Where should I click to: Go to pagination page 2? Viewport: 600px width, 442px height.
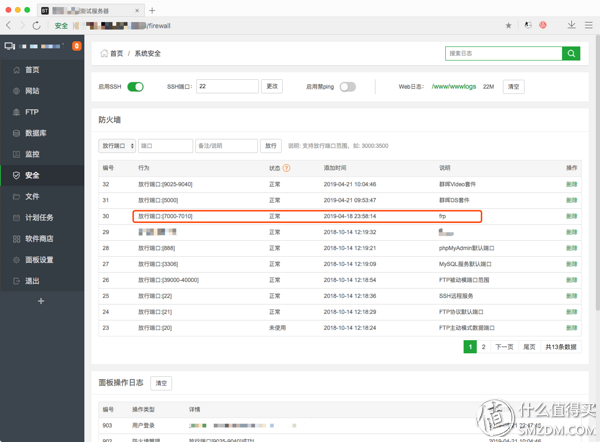tap(484, 347)
